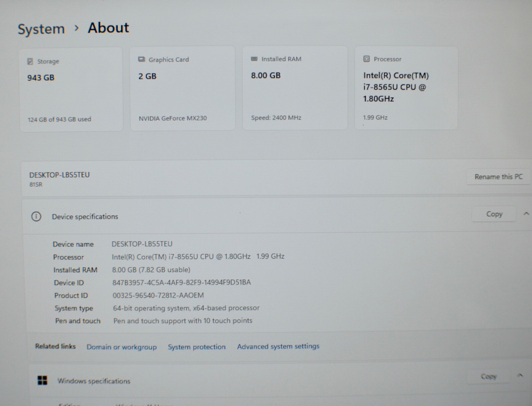Click the Graphics Card icon
532x406 pixels.
click(x=142, y=59)
